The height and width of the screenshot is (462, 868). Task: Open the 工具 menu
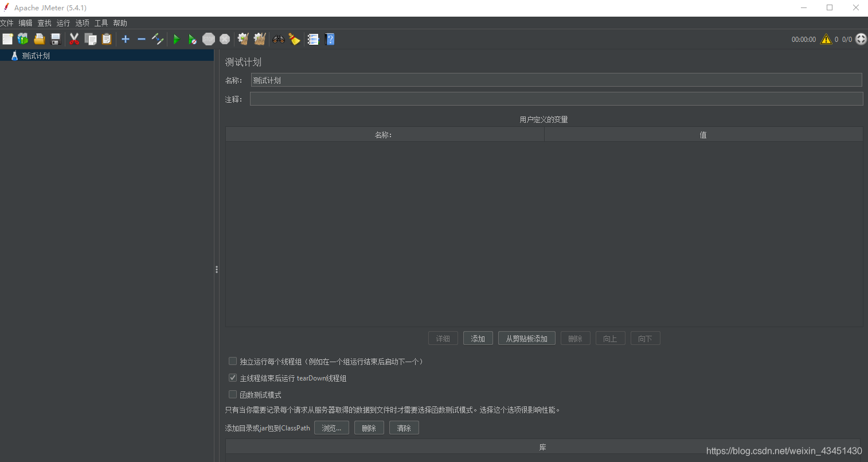pos(101,23)
